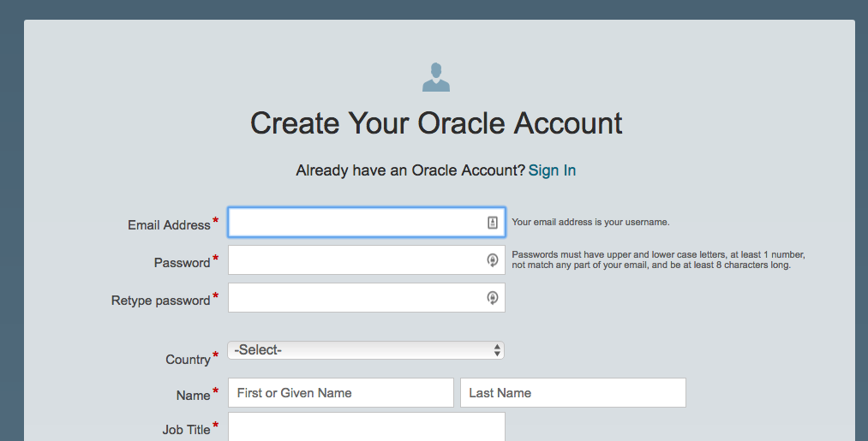Click the password manager icon in Retype password
The width and height of the screenshot is (868, 441).
pyautogui.click(x=493, y=298)
